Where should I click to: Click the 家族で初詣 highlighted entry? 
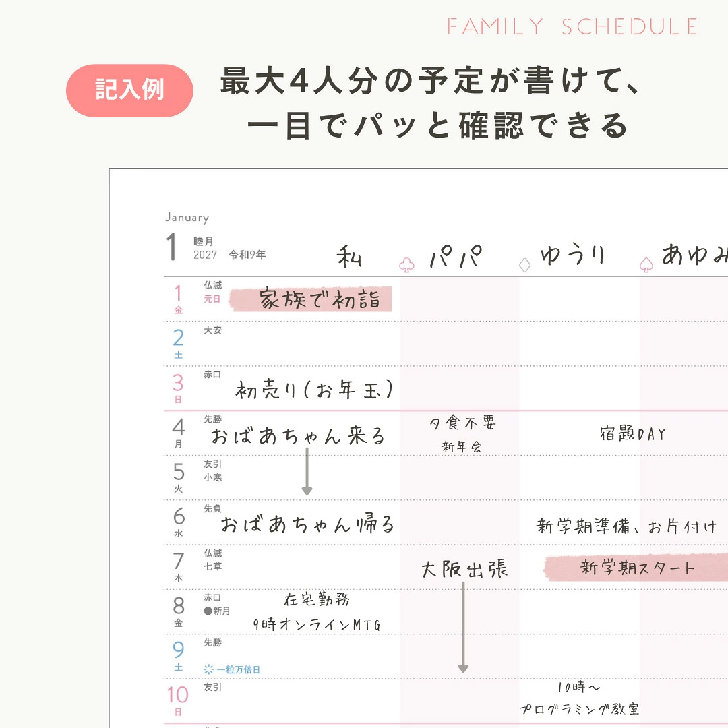click(311, 299)
